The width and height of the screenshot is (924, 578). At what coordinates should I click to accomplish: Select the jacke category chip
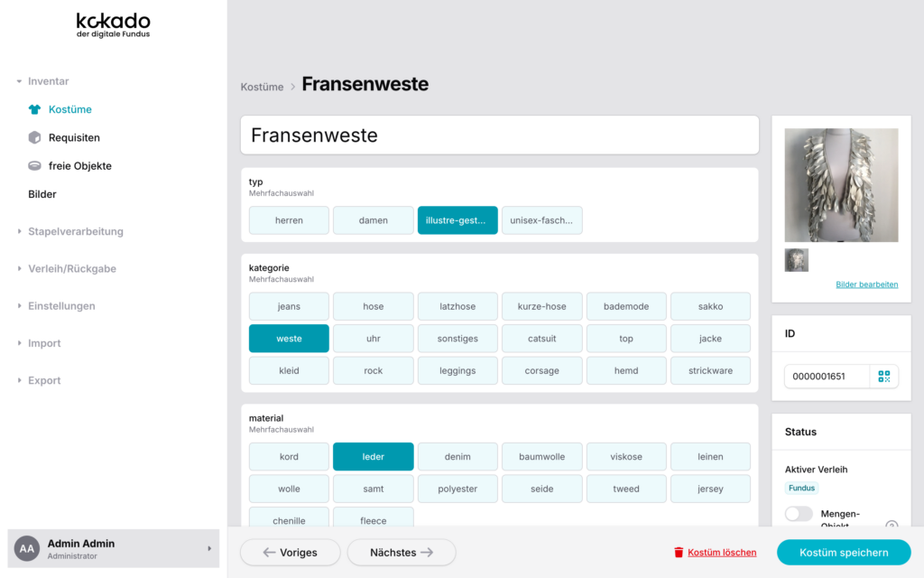pos(710,339)
